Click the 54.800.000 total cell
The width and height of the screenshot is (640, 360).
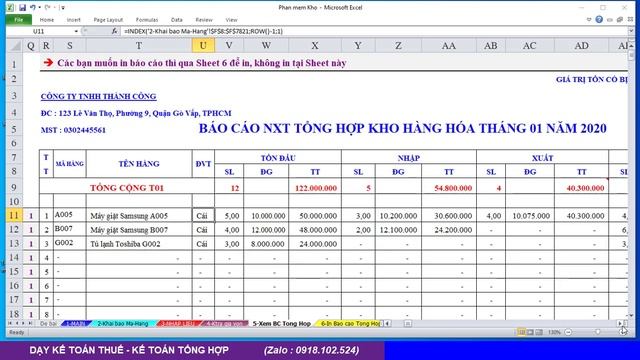pyautogui.click(x=449, y=188)
